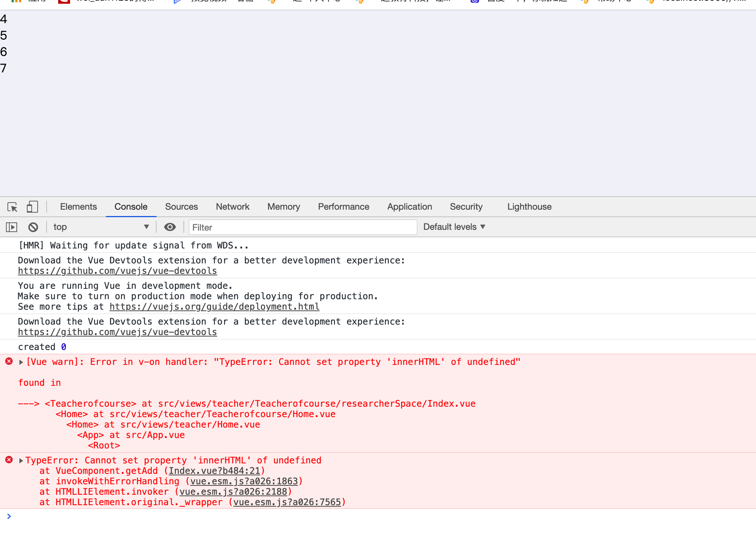
Task: Open the Default levels dropdown
Action: point(454,227)
